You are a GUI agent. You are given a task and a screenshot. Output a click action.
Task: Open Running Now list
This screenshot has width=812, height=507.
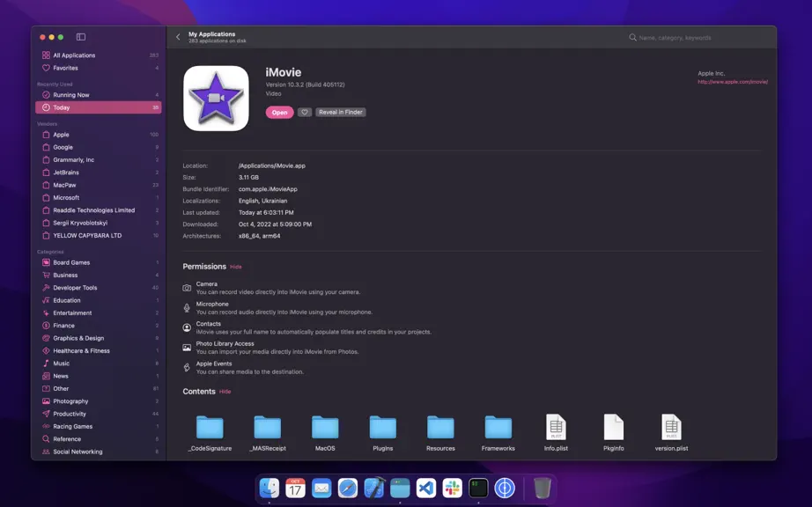pyautogui.click(x=99, y=95)
